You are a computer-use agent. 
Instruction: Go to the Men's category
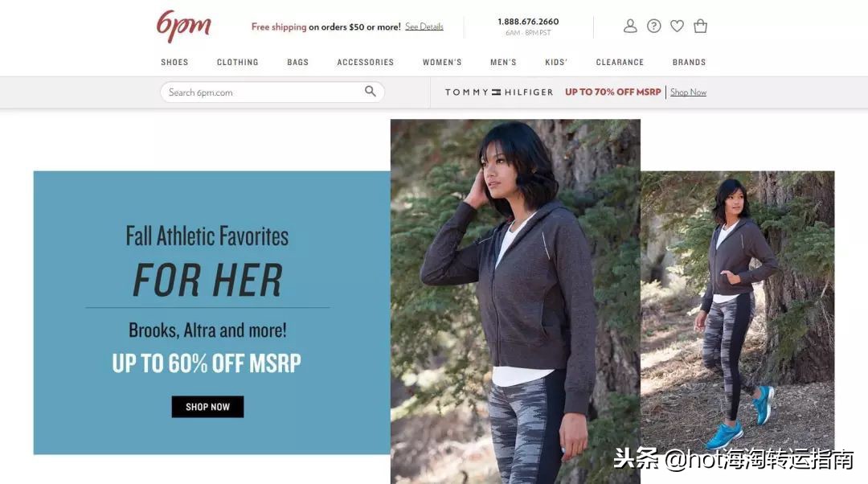point(503,62)
